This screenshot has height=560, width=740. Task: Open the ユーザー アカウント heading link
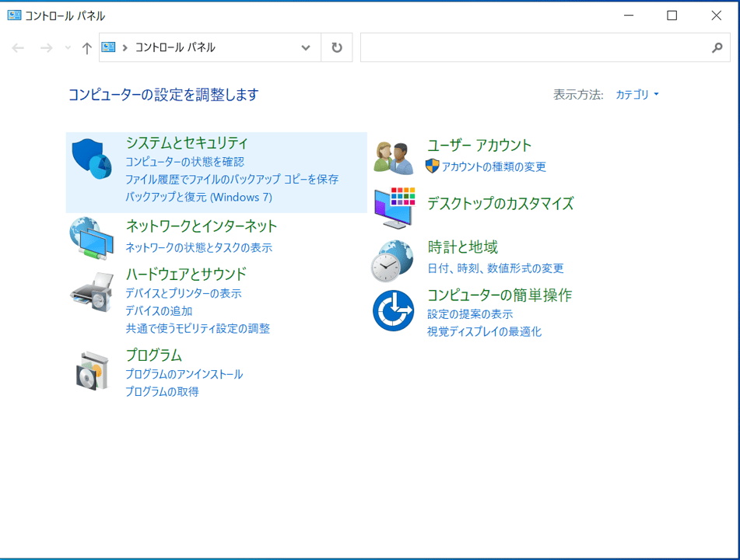[x=479, y=145]
